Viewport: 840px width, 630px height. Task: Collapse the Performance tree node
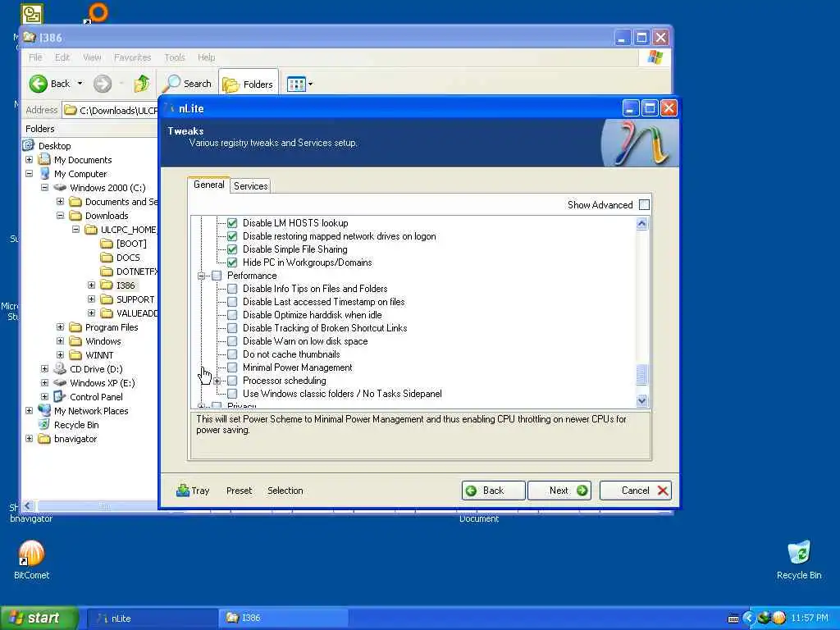(x=202, y=276)
